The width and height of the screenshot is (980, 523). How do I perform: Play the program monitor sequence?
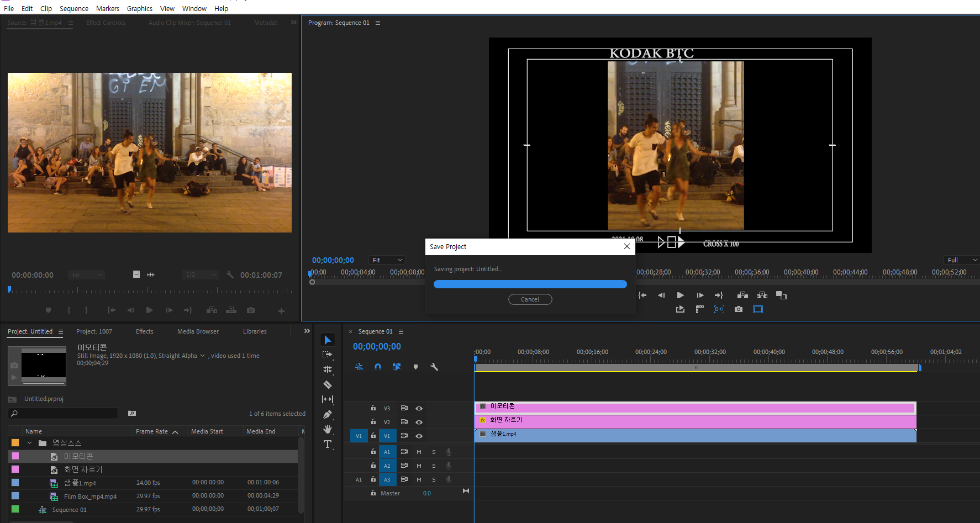(681, 295)
